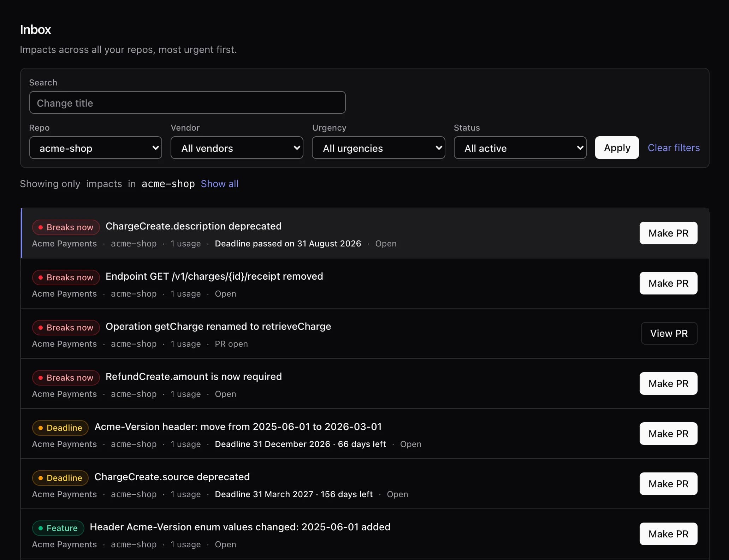Click Deadline 31 December 2026 · 66 days left
Image resolution: width=729 pixels, height=560 pixels.
pos(300,444)
